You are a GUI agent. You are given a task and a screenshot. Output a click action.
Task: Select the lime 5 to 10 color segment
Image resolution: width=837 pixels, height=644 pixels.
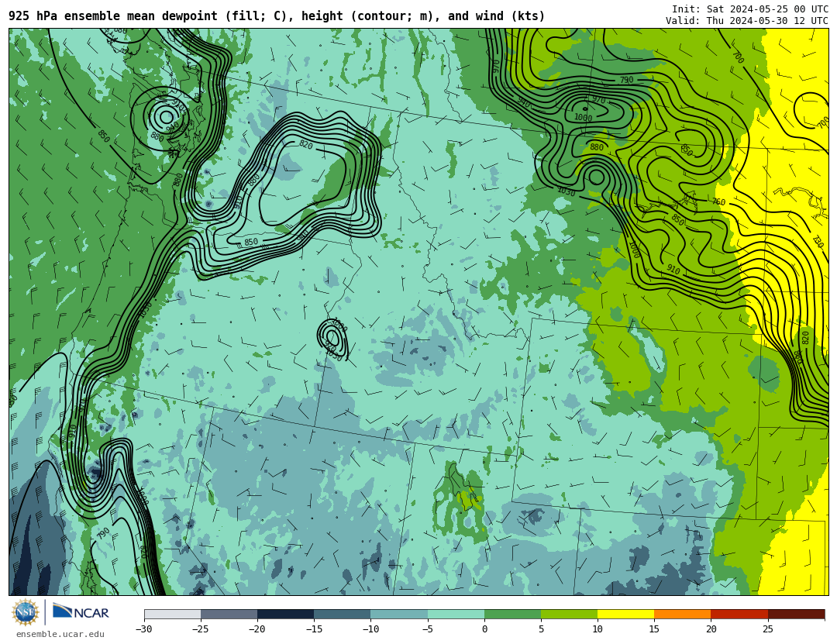point(569,614)
